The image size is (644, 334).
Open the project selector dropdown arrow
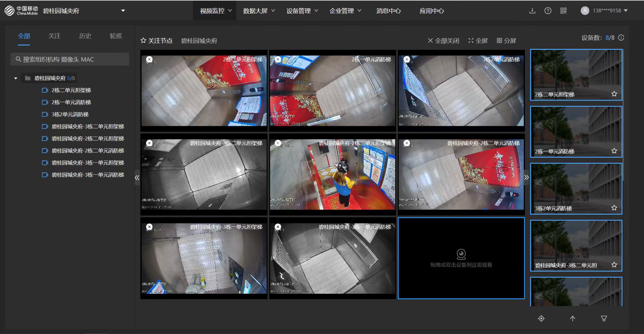[123, 11]
